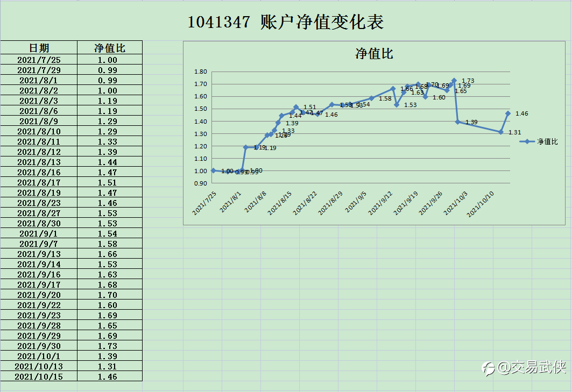Screen dimensions: 572x392
Task: Select the date cell 2021/9/30
Action: click(x=39, y=346)
